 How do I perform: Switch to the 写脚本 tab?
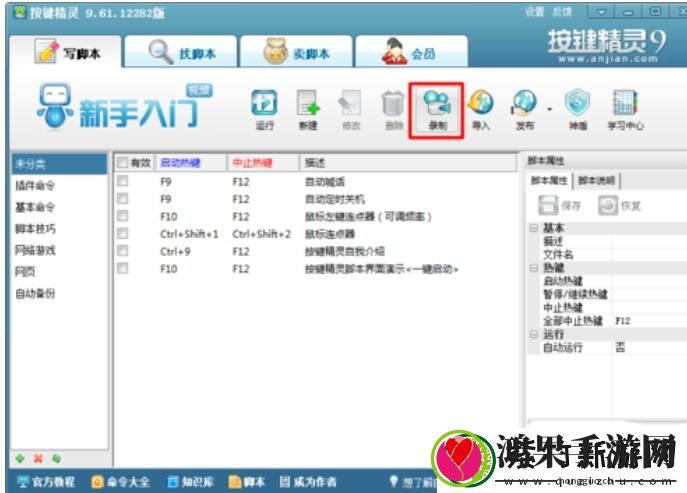click(x=66, y=52)
